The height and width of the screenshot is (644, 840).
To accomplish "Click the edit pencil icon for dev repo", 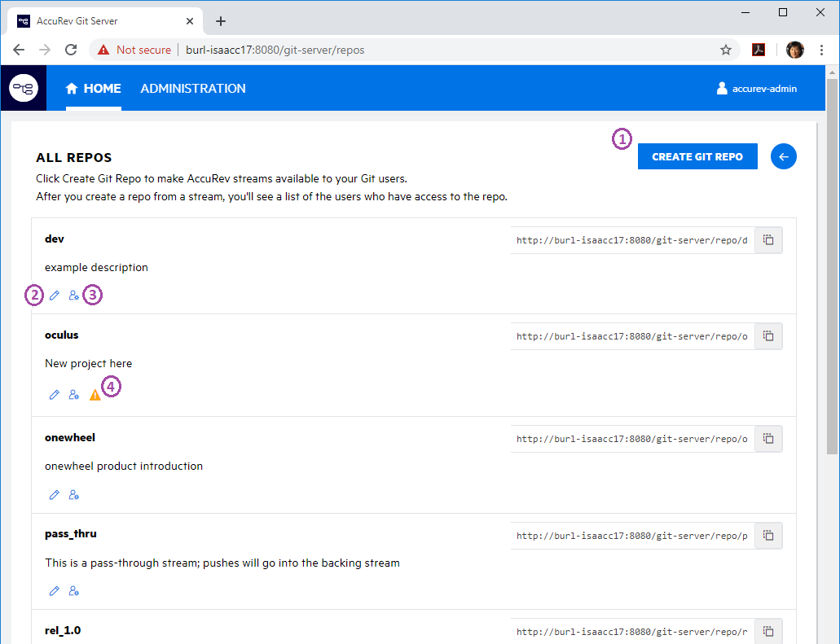I will (55, 296).
